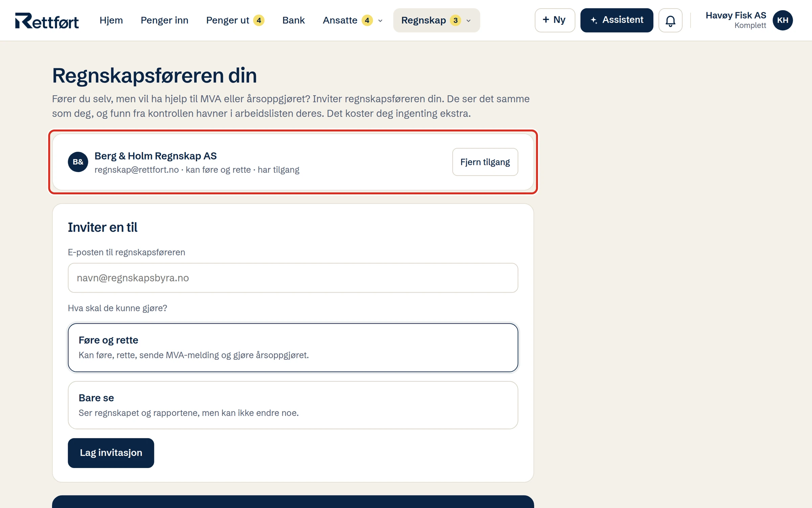Select the Bare se option
The height and width of the screenshot is (508, 812).
(x=293, y=405)
